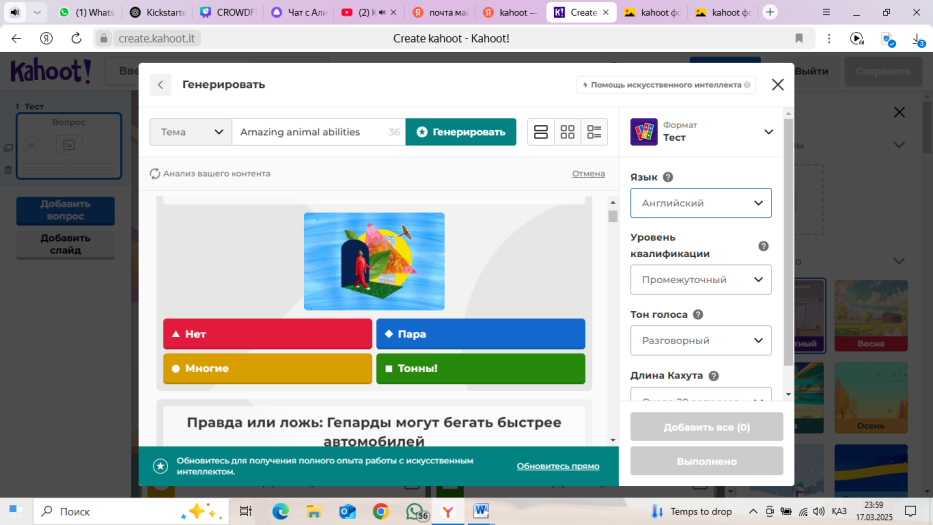
Task: Select the blue Пара answer
Action: point(480,334)
